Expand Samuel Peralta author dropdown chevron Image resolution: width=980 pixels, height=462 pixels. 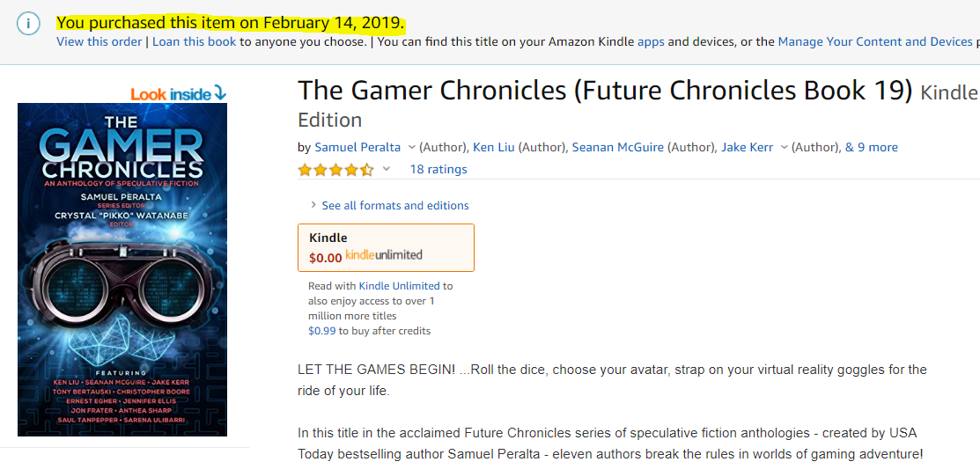click(x=411, y=147)
